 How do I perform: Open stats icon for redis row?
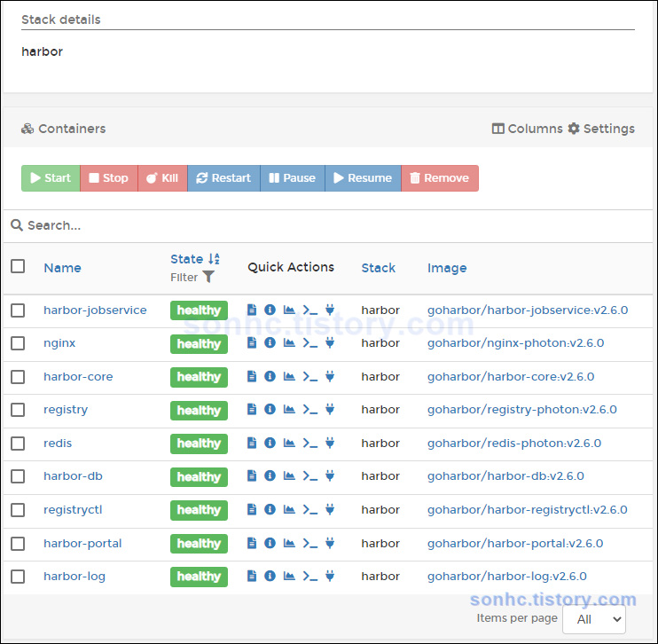point(289,443)
